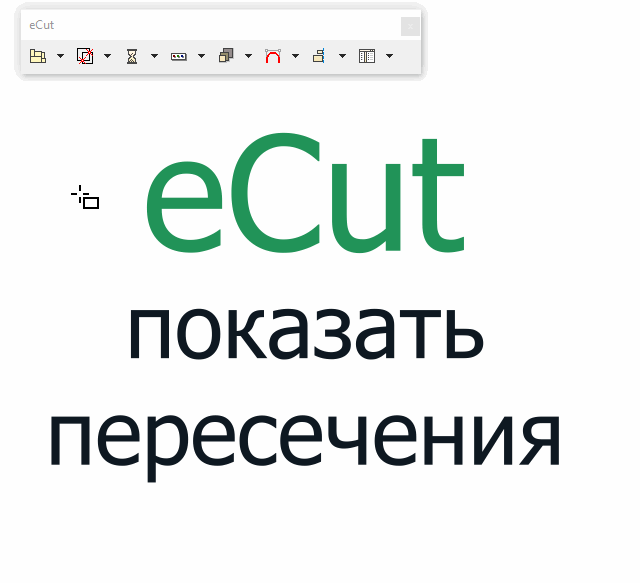Open dropdown arrow next to nesting blocks icon
640x583 pixels.
tap(60, 56)
